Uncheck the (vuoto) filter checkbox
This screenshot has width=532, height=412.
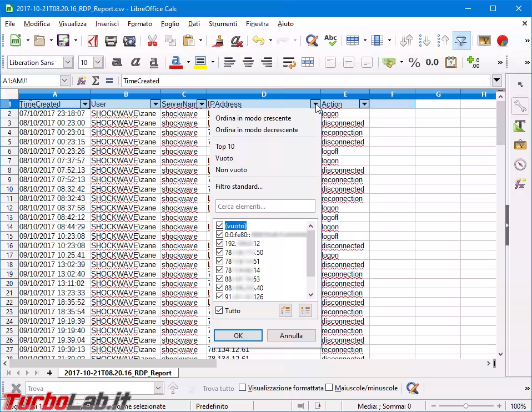pos(219,226)
